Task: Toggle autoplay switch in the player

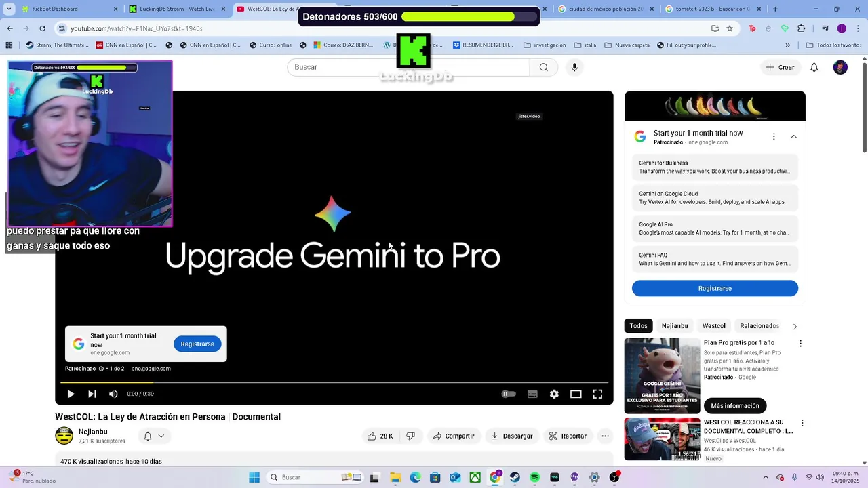Action: tap(509, 394)
